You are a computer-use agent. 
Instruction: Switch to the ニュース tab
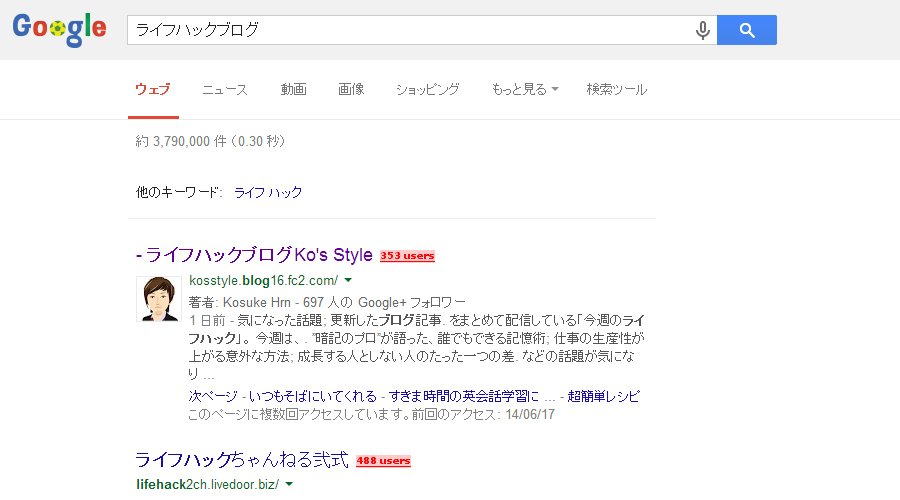[x=225, y=90]
